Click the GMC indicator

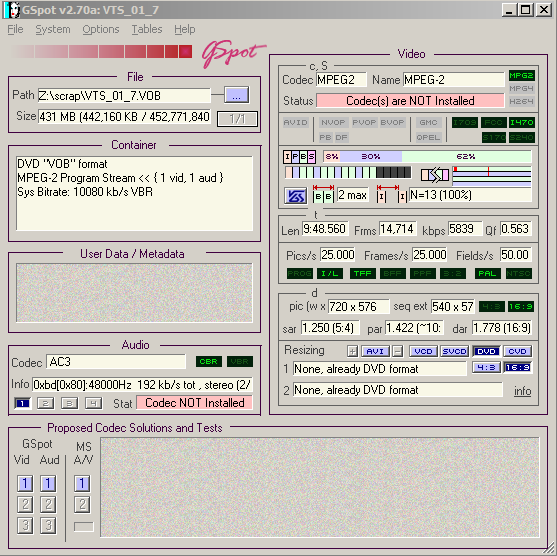coord(428,123)
